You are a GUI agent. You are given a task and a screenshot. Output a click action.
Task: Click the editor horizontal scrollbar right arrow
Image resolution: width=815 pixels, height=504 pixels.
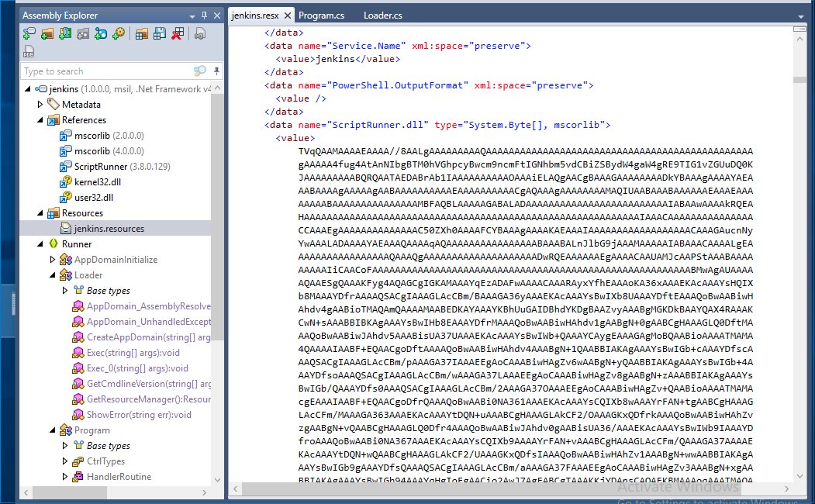coord(787,489)
